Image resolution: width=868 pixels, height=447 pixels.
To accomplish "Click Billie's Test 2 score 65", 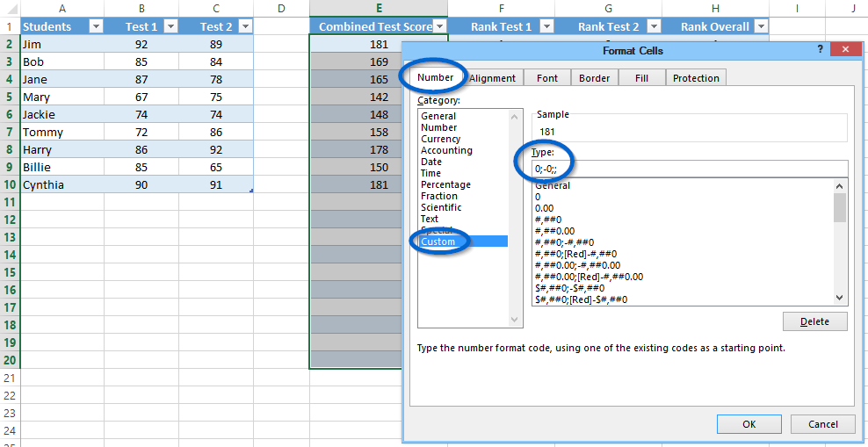I will [216, 167].
